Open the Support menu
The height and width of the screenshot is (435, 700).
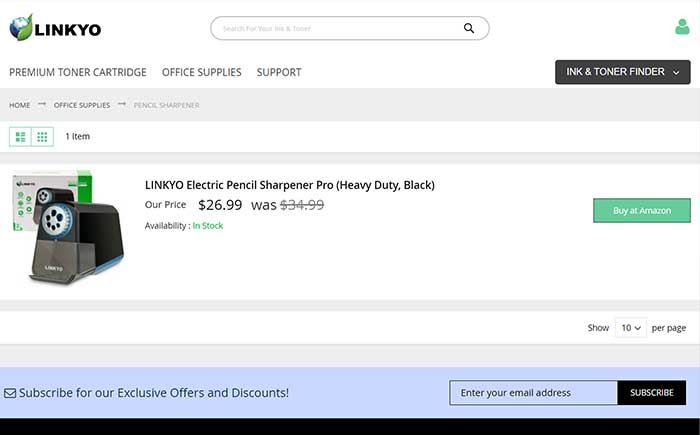point(279,72)
